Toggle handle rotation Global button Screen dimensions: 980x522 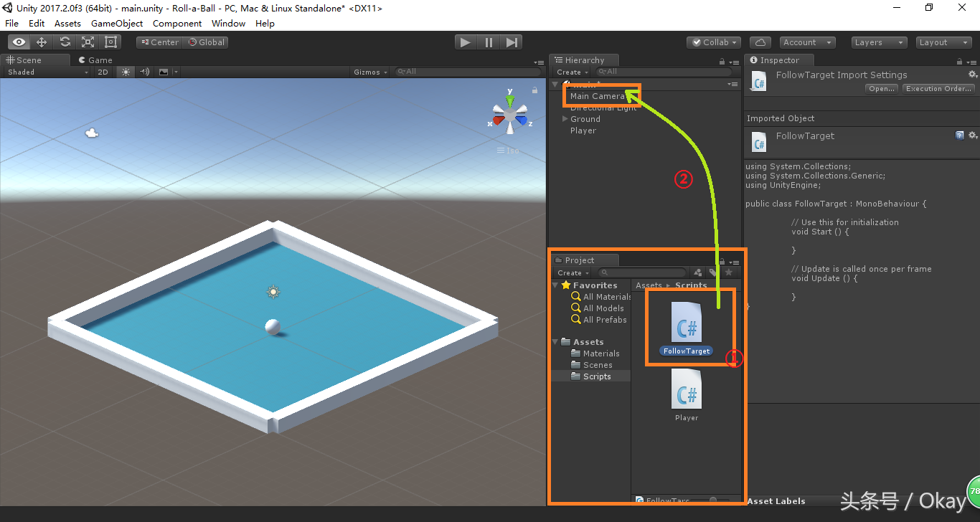coord(206,42)
